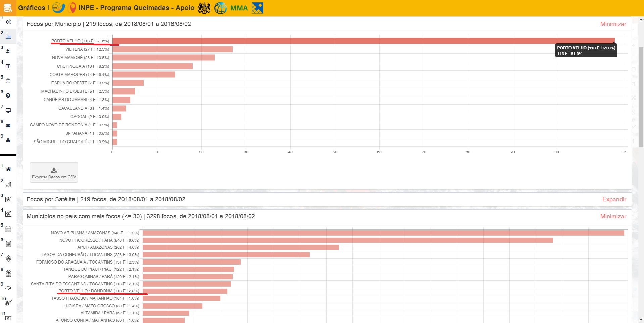Click the database fire logo icon
This screenshot has width=644, height=323.
tap(7, 8)
